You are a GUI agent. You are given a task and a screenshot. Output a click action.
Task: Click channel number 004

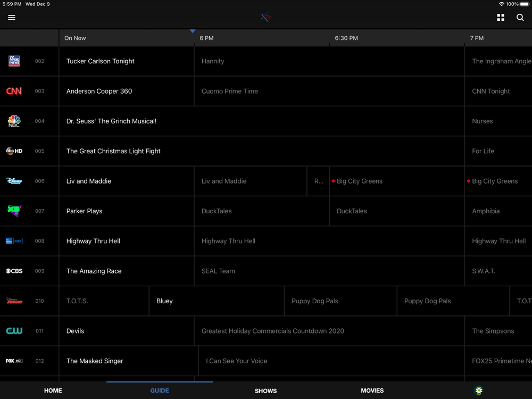[x=39, y=121]
